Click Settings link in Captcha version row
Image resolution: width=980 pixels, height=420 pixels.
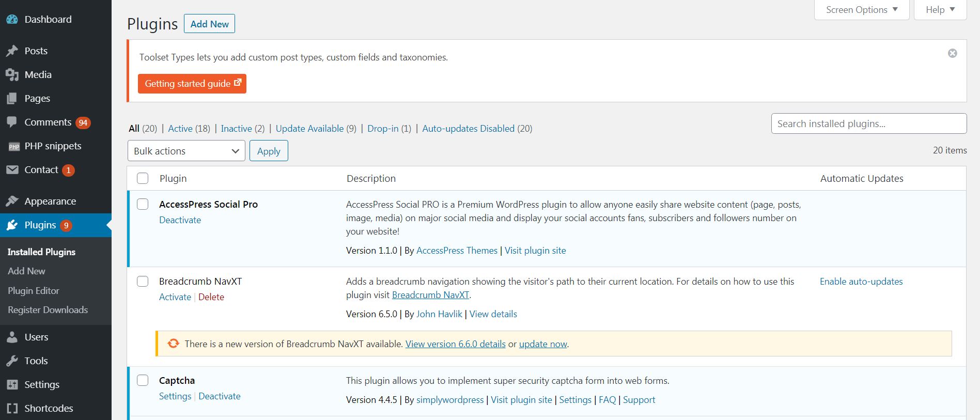[575, 400]
